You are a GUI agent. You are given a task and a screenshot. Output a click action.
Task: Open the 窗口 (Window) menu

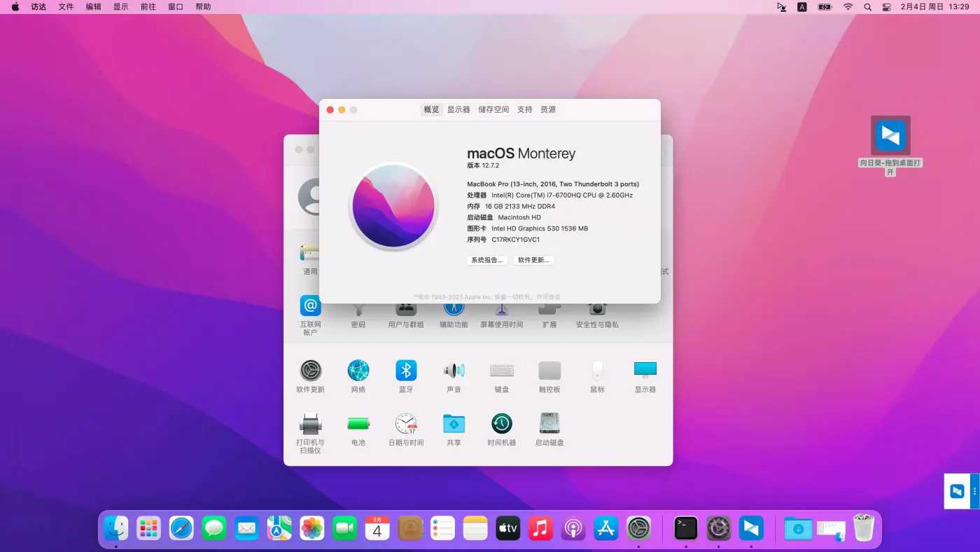175,6
